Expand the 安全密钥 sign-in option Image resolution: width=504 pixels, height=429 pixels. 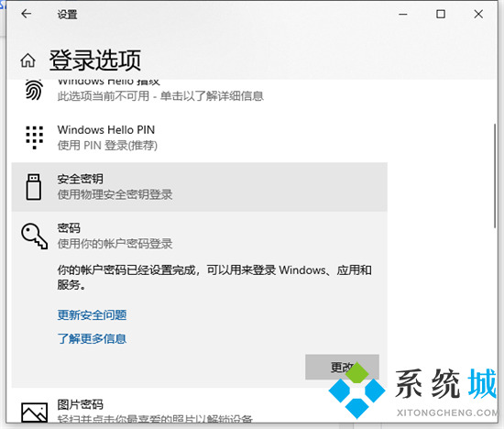[x=199, y=187]
